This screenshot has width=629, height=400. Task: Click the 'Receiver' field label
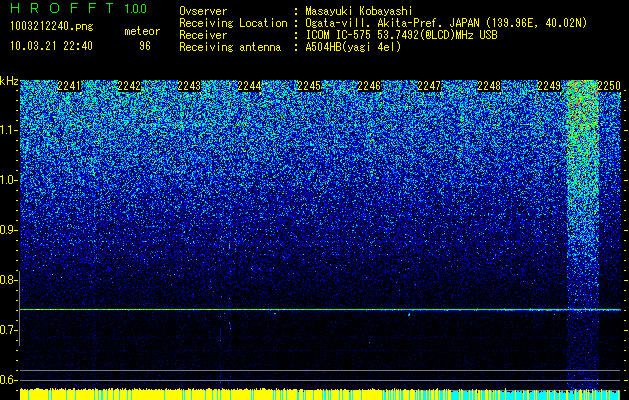click(203, 35)
